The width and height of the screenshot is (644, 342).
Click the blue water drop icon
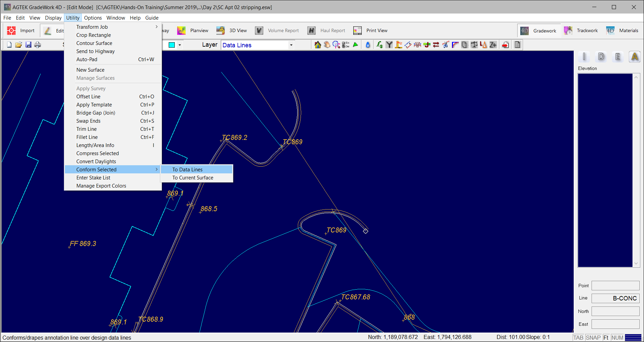click(368, 45)
